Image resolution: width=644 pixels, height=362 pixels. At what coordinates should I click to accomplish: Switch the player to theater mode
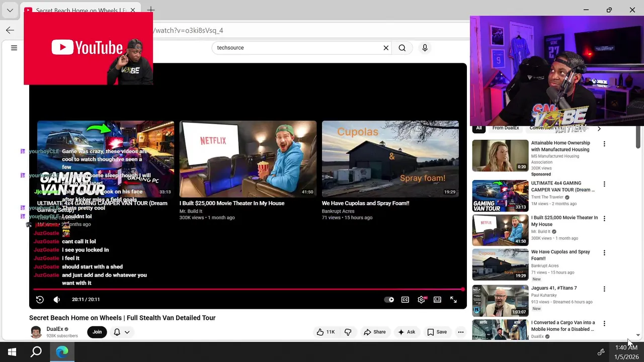point(437,300)
